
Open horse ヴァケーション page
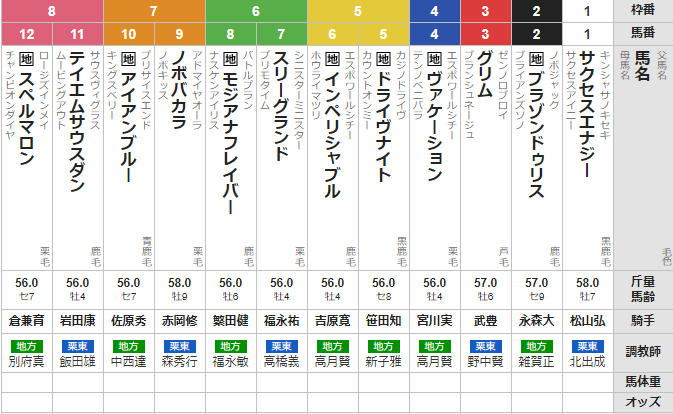click(x=434, y=125)
